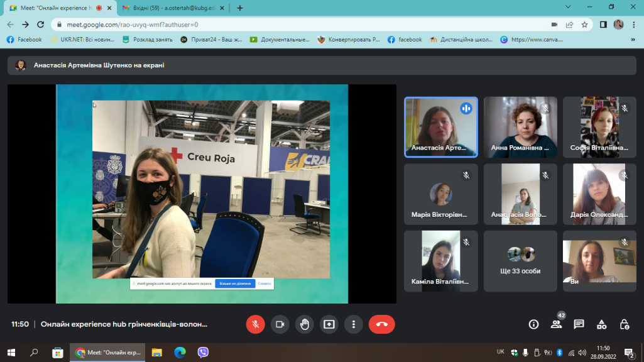Select your own 'Ви' video tile

coord(599,261)
